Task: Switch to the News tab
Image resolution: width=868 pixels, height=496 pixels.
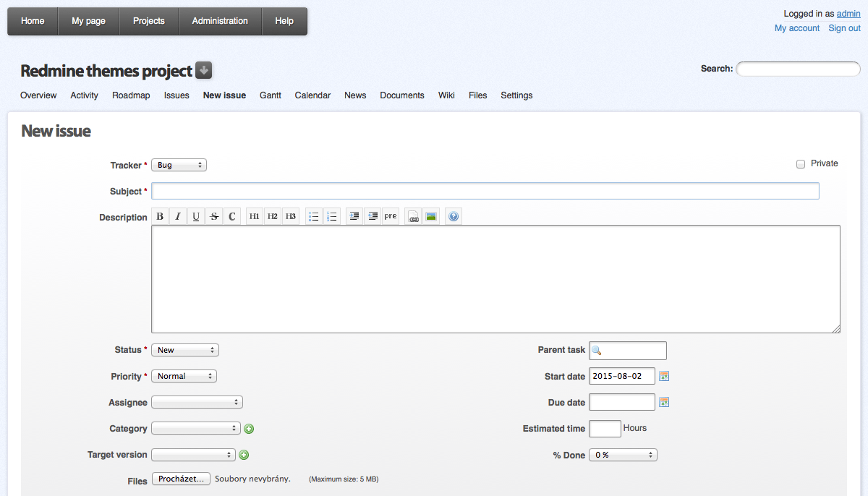Action: pyautogui.click(x=355, y=95)
